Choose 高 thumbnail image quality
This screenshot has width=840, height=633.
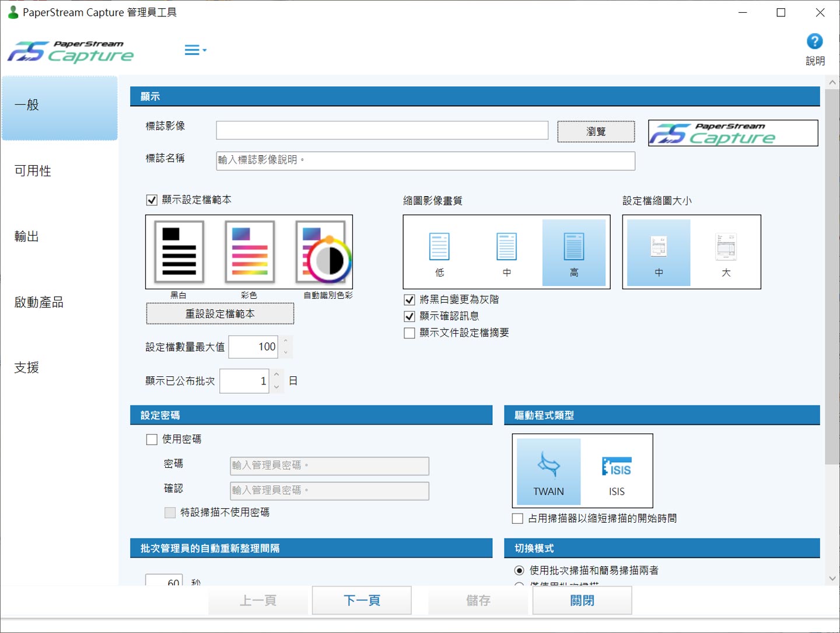point(574,253)
